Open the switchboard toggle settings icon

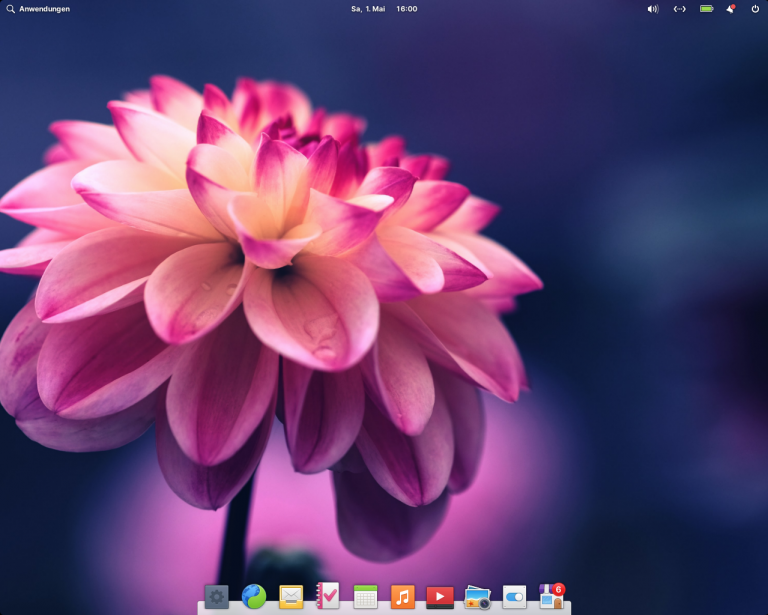click(514, 597)
